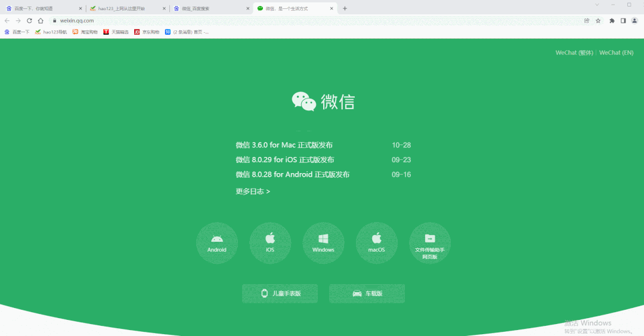This screenshot has height=336, width=644.
Task: Open a new browser tab
Action: pos(345,8)
